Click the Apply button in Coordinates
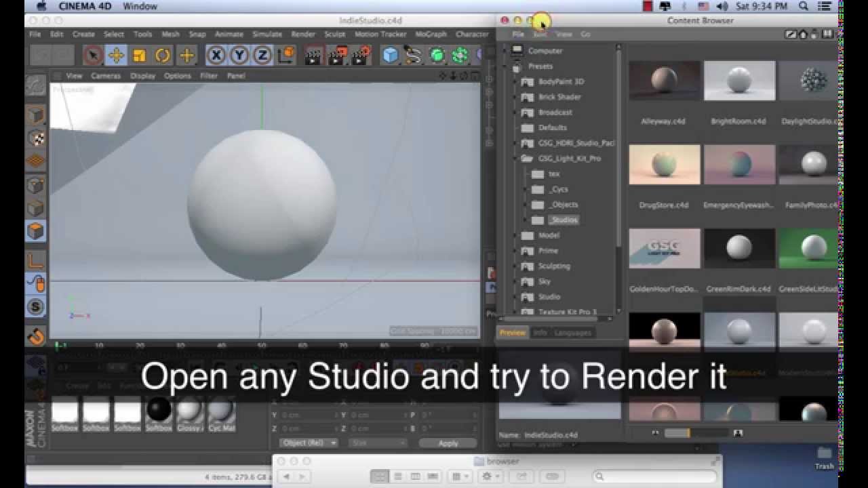 448,443
